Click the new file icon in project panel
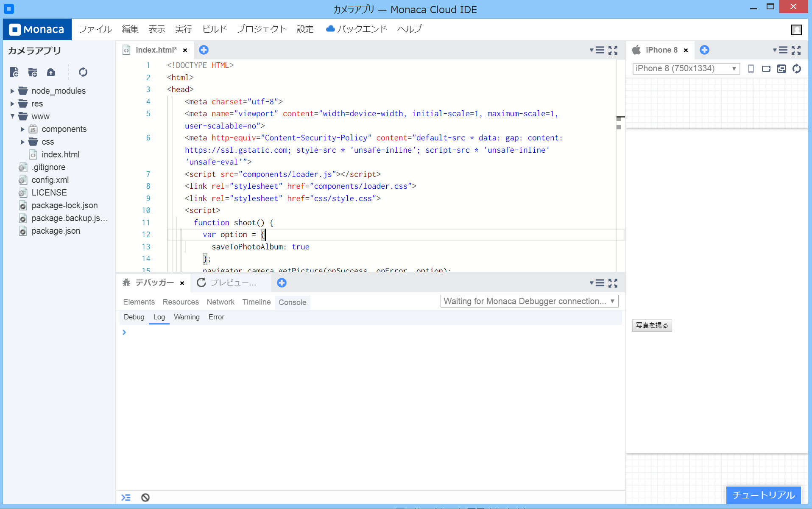Image resolution: width=812 pixels, height=509 pixels. [14, 72]
